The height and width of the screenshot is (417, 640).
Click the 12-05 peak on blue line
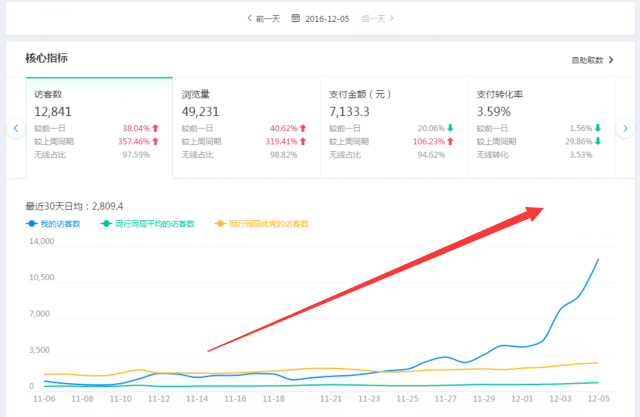(x=598, y=259)
